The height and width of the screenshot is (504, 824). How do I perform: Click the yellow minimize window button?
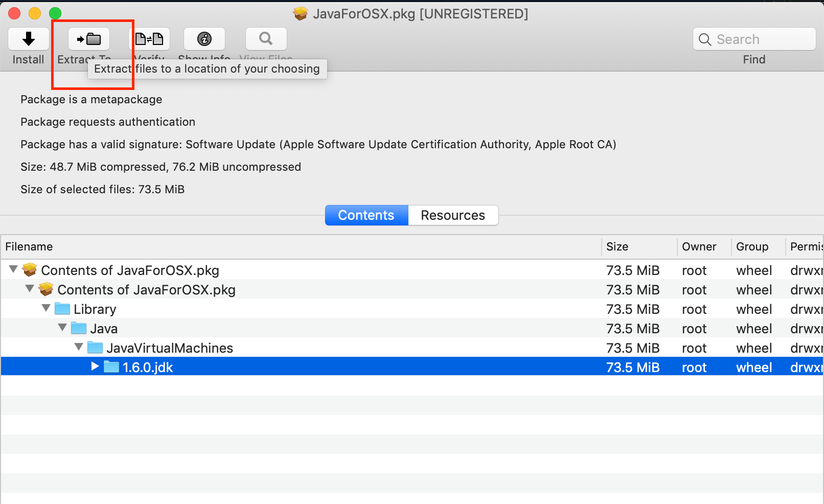click(35, 13)
